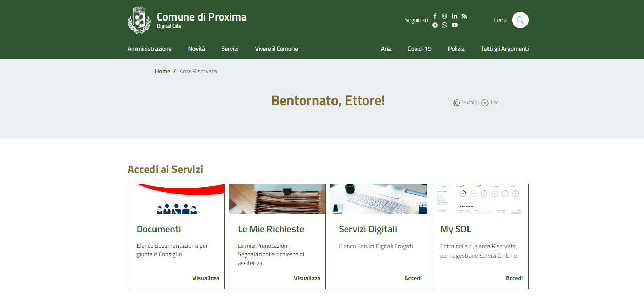Open the Facebook social icon
644x304 pixels.
coord(435,16)
